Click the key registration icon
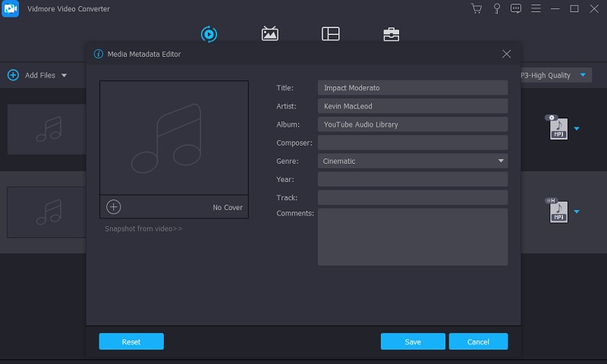Image resolution: width=607 pixels, height=364 pixels. [497, 9]
